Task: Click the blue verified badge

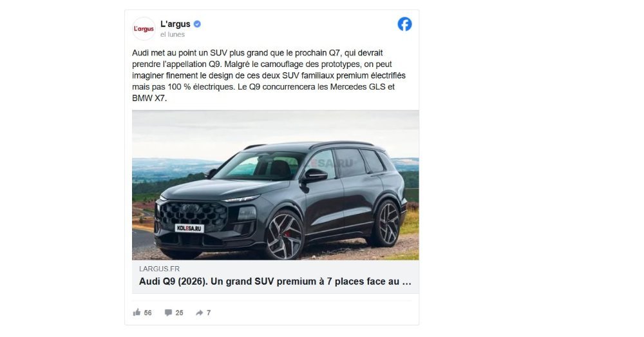Action: [197, 24]
